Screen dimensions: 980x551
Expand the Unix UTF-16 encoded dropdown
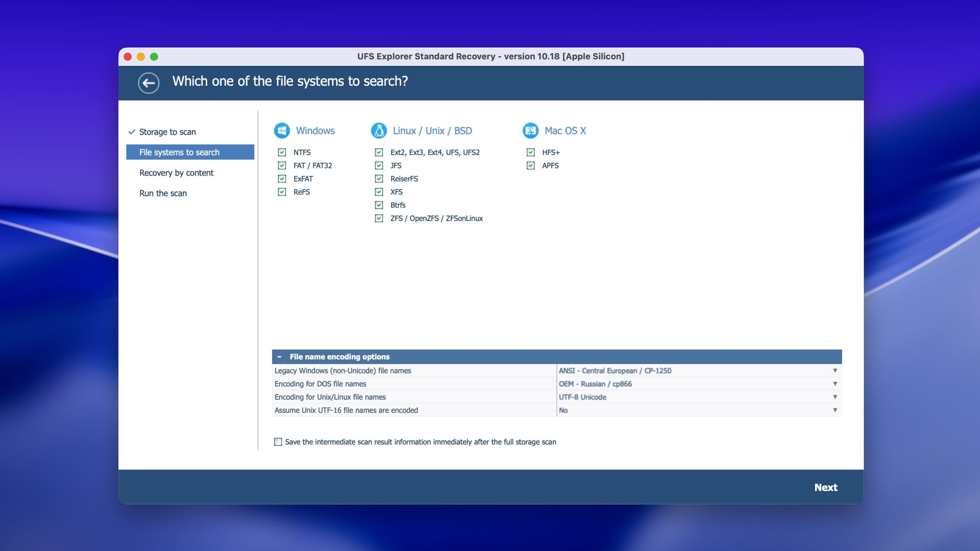point(835,410)
